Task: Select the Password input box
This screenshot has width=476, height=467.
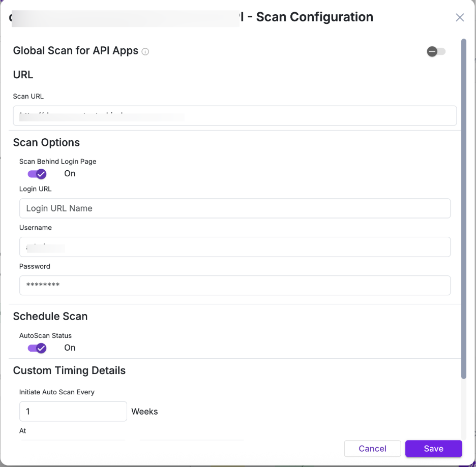Action: point(235,286)
